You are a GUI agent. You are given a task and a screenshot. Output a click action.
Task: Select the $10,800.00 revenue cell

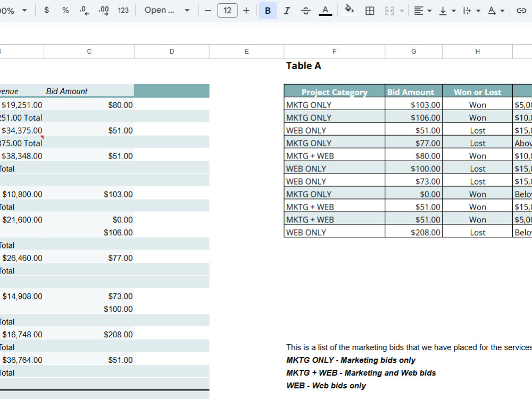(22, 194)
